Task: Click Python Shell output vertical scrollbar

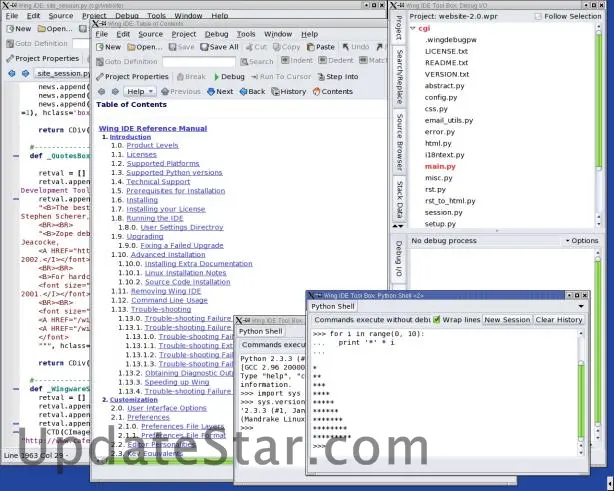Action: [x=581, y=394]
